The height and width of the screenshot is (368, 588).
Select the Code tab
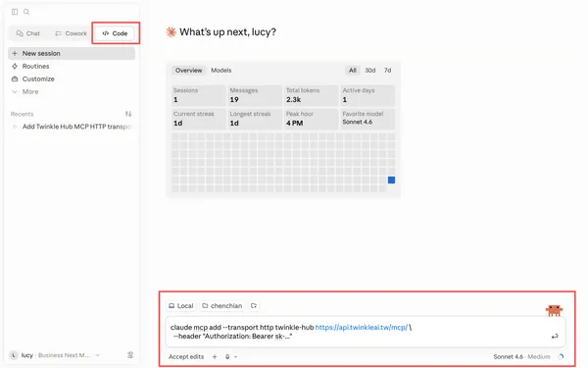(x=115, y=33)
